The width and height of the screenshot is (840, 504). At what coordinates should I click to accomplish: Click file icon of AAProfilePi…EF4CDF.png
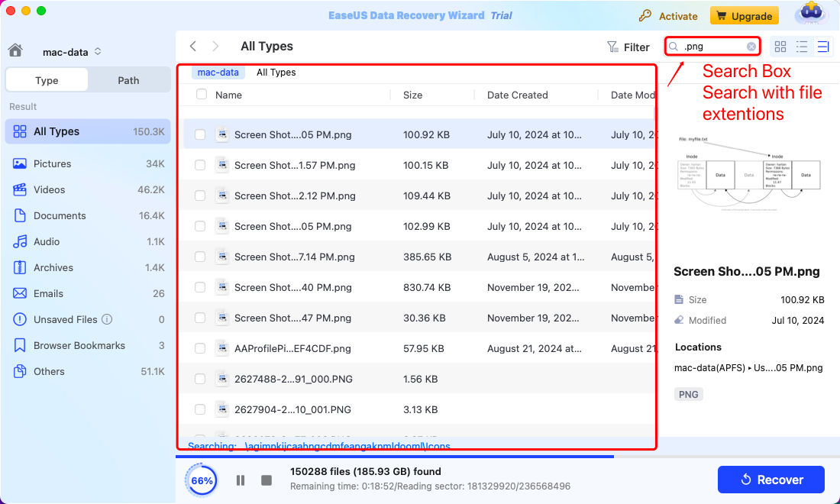pos(221,348)
